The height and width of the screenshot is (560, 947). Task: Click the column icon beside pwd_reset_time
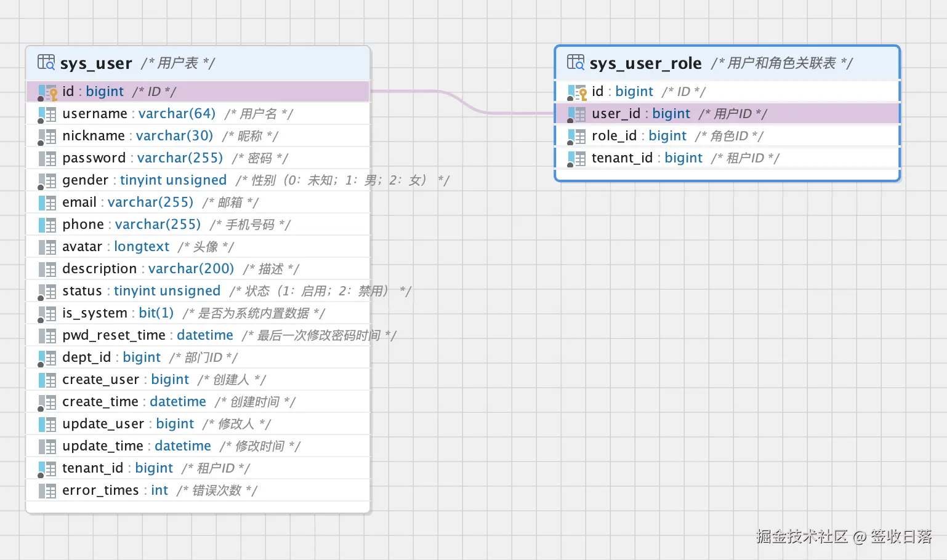click(47, 336)
